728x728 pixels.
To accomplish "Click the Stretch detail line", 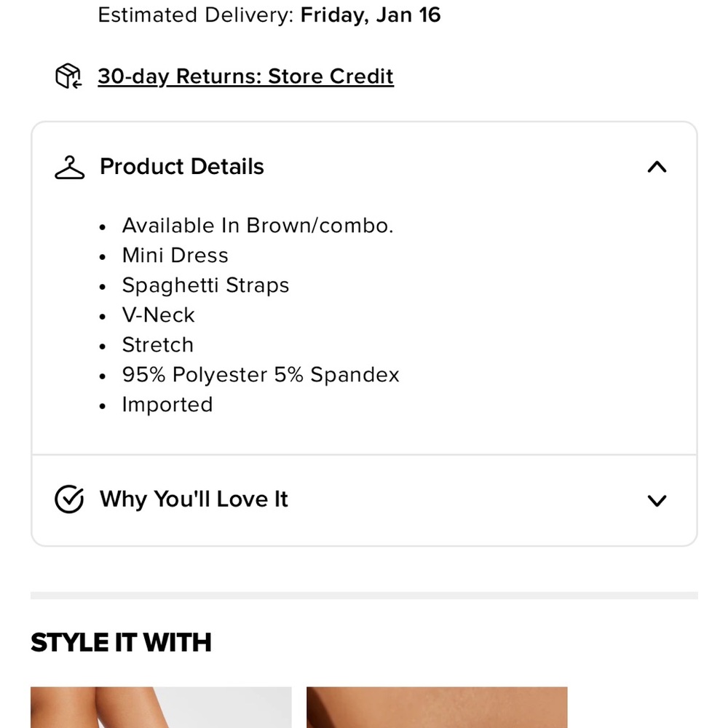I will coord(157,345).
